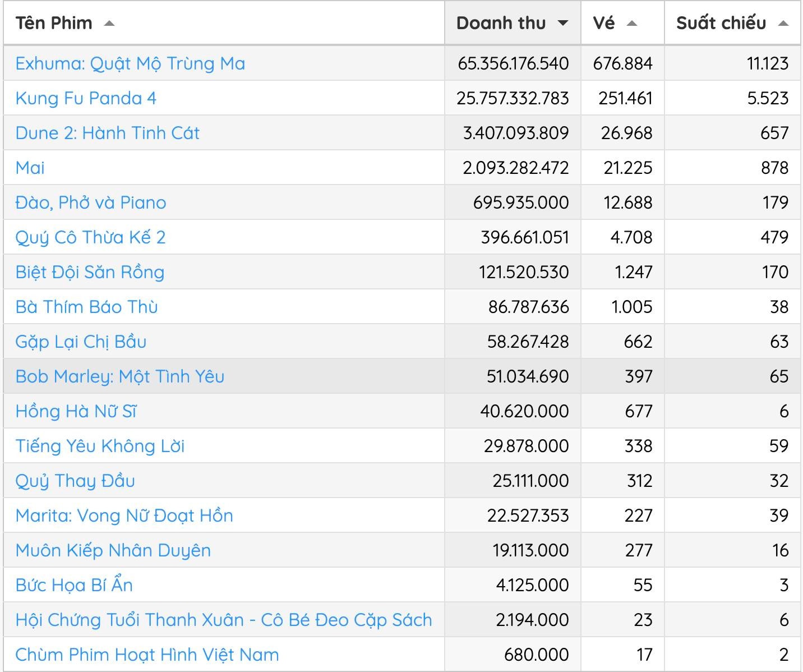Click the sort arrow beside Tên Phim
The image size is (803, 672).
109,24
